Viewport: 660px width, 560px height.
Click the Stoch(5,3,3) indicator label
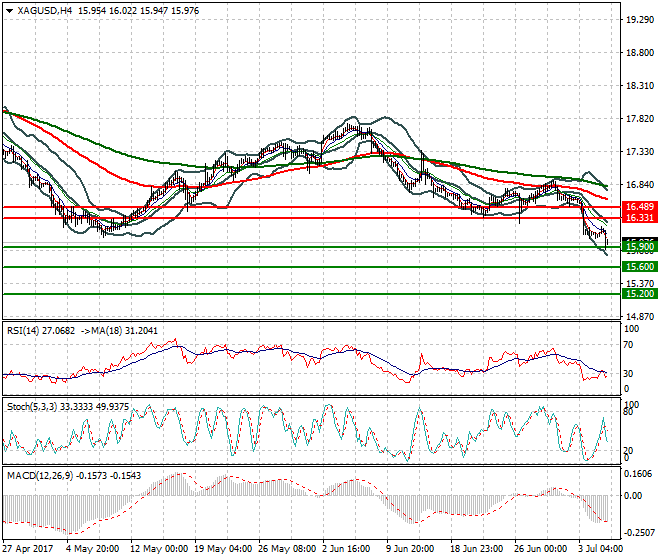(x=32, y=407)
